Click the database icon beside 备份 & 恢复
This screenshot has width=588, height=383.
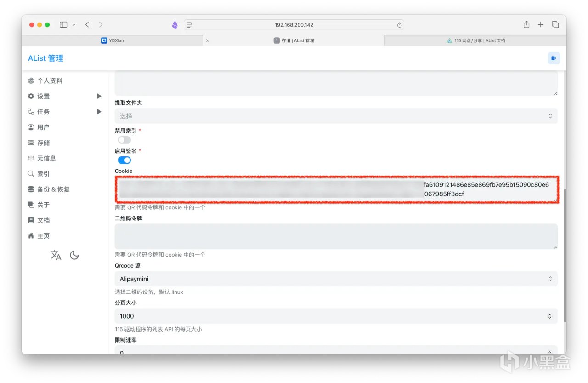click(x=31, y=189)
